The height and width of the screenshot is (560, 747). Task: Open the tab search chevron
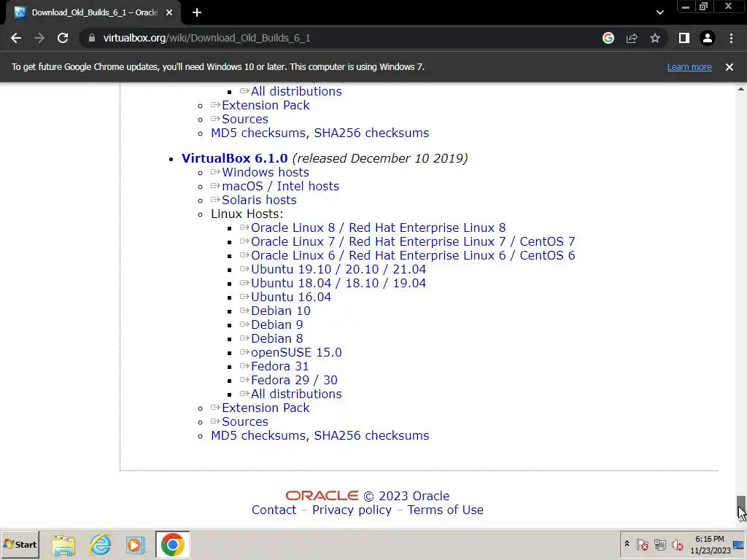tap(659, 12)
